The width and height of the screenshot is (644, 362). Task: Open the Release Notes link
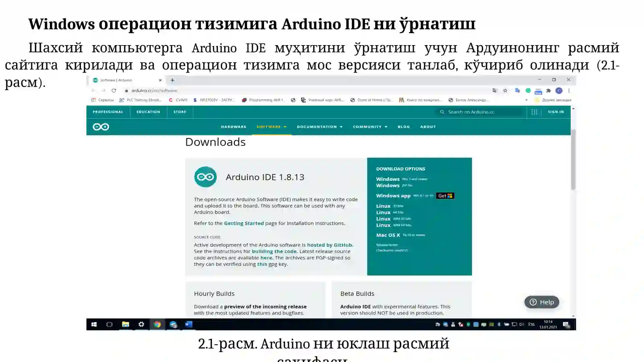pyautogui.click(x=387, y=245)
